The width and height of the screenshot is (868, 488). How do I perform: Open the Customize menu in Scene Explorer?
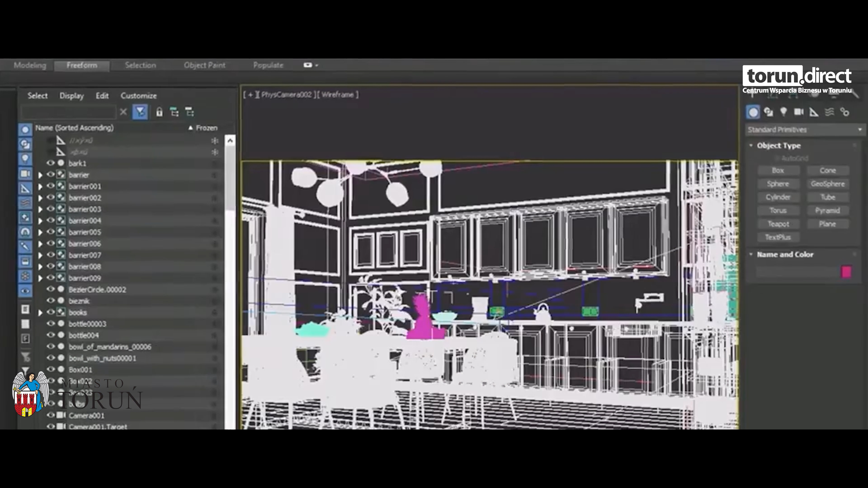[139, 96]
